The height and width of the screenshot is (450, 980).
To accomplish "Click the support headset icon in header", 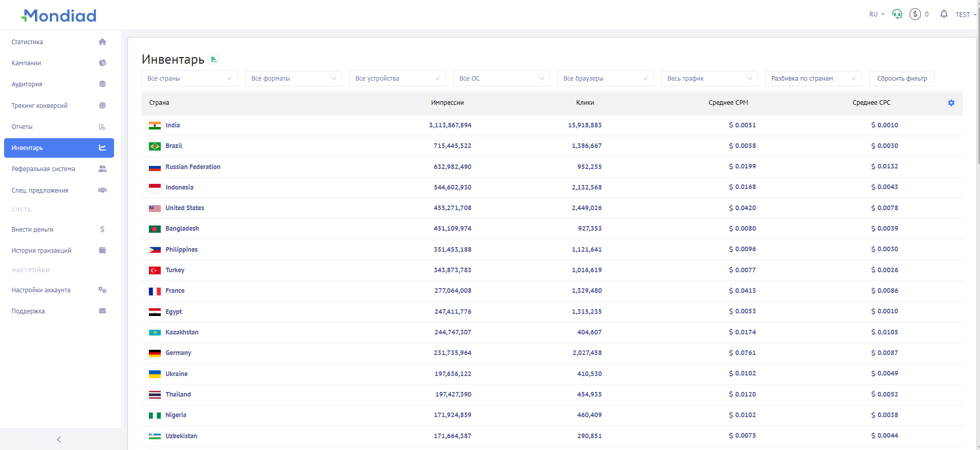I will pos(897,14).
